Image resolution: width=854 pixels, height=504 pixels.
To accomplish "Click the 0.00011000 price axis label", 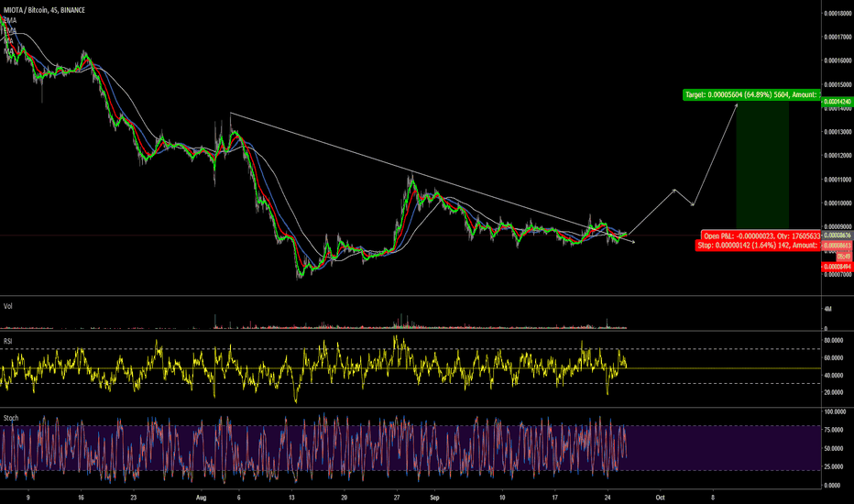I will (838, 180).
